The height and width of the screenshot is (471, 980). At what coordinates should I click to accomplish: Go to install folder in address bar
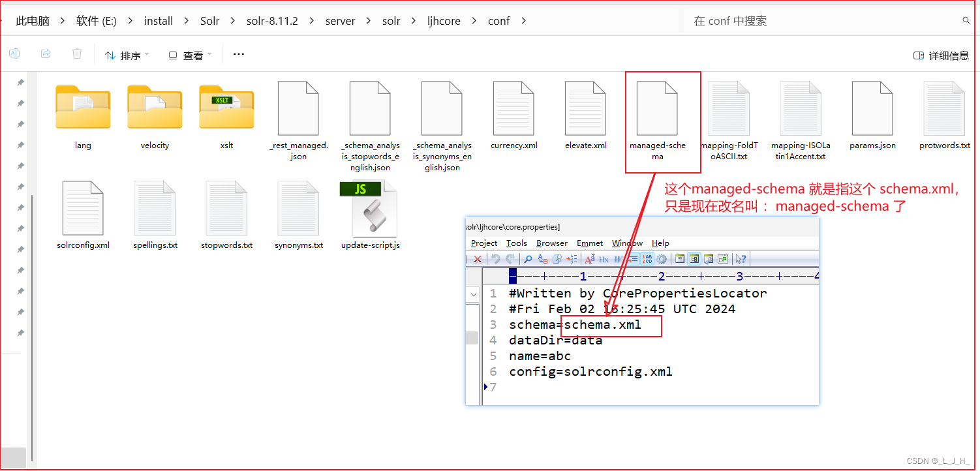point(159,21)
